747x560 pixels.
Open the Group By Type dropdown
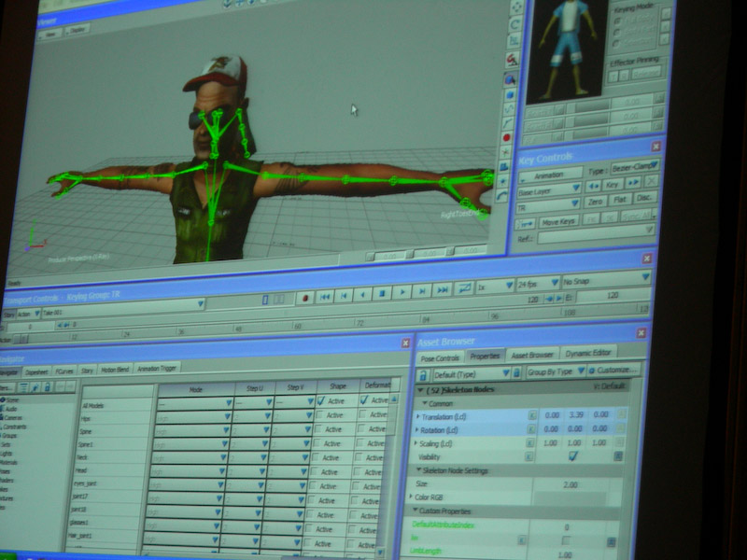tap(556, 371)
